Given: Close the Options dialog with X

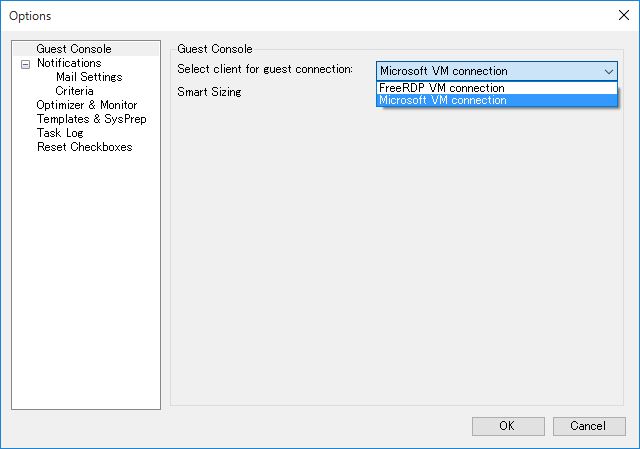Looking at the screenshot, I should tap(623, 16).
